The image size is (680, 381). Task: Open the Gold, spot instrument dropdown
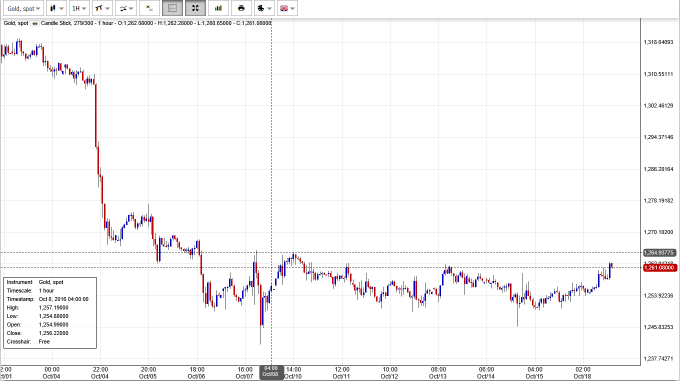(23, 8)
